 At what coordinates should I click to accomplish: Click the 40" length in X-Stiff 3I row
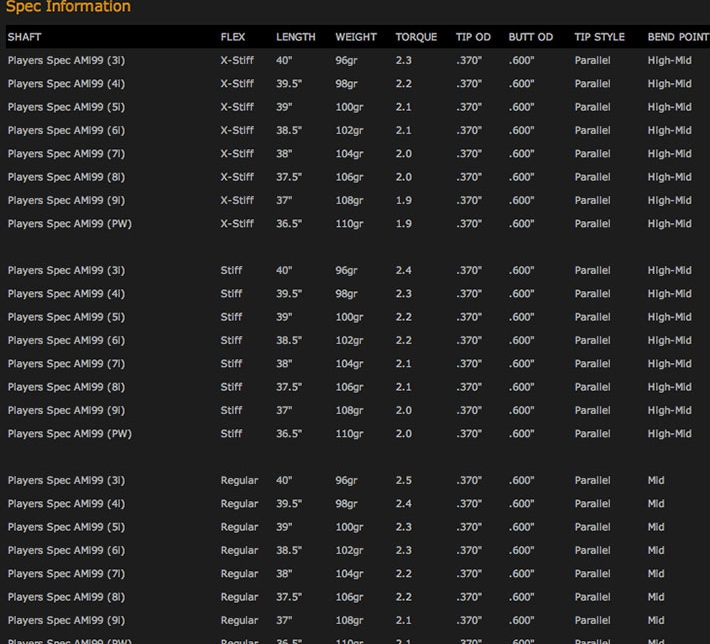pos(284,60)
